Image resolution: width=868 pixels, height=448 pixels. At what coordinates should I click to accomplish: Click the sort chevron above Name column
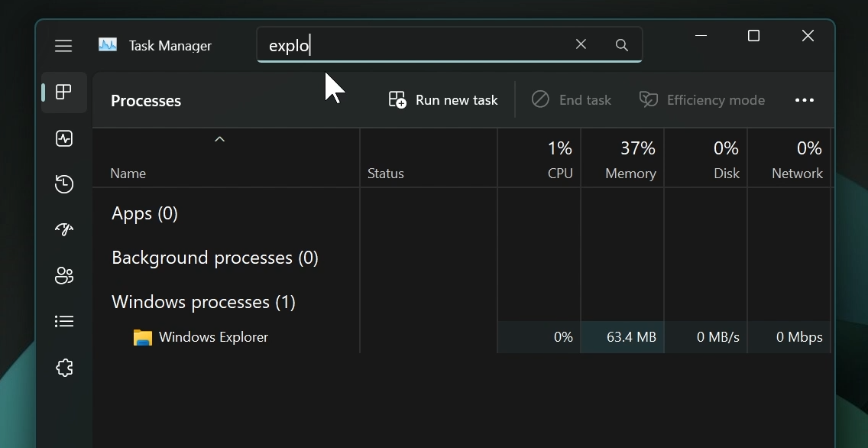pyautogui.click(x=219, y=139)
